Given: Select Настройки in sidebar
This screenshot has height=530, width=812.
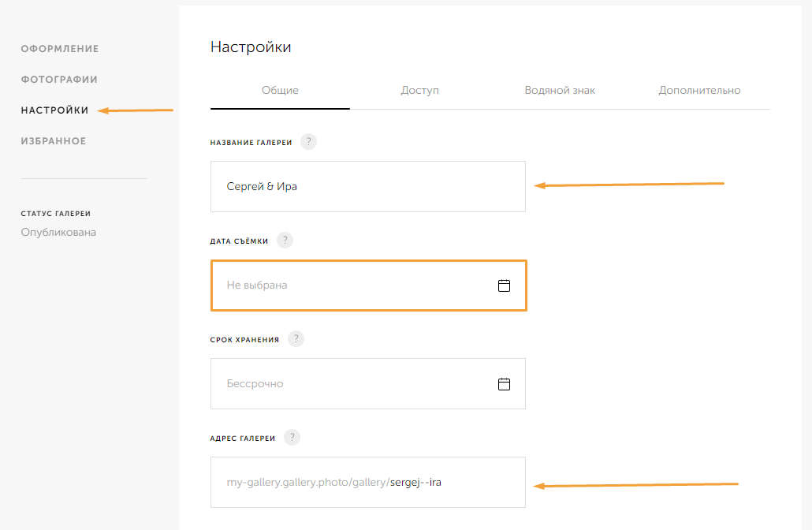Looking at the screenshot, I should coord(55,110).
